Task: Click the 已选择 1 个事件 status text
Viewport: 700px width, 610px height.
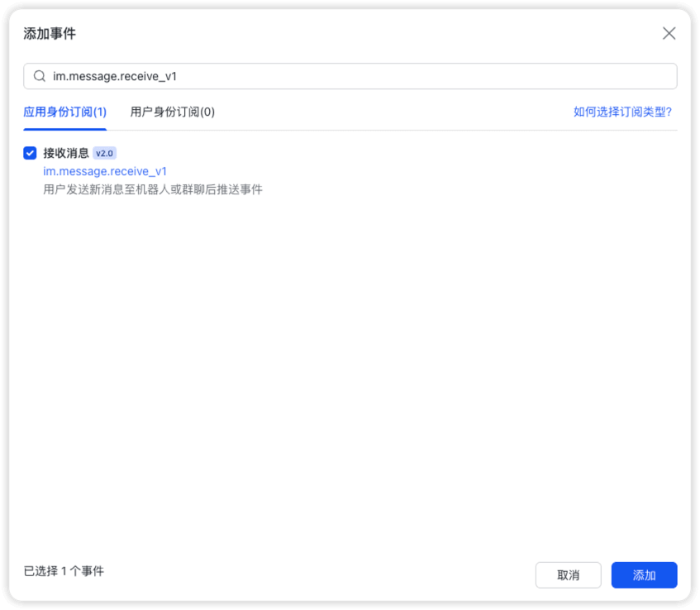Action: click(x=64, y=571)
